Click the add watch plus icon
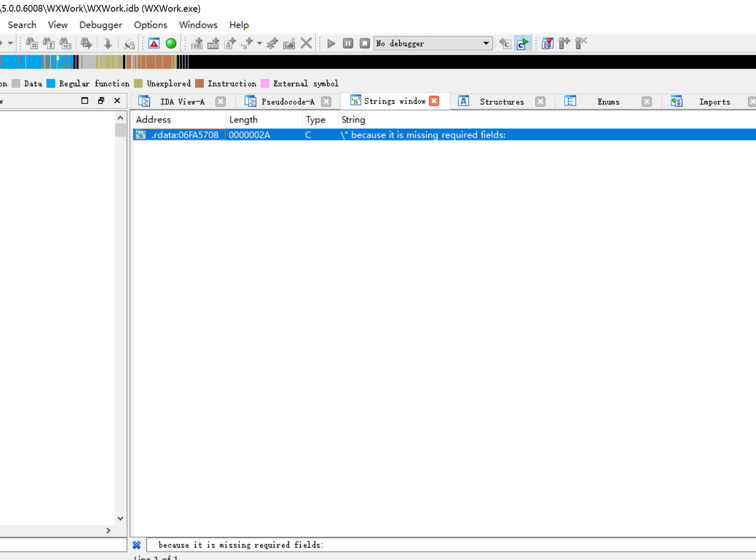 click(x=564, y=43)
